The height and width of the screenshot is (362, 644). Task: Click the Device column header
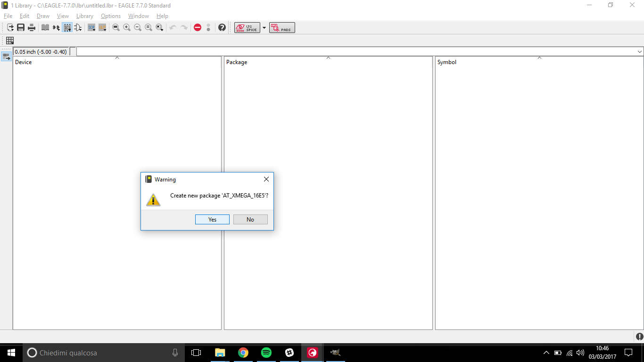pyautogui.click(x=117, y=62)
